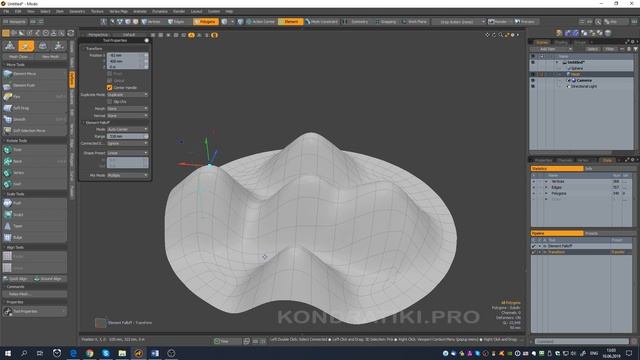Open the Geometry menu
The width and height of the screenshot is (640, 360).
pos(77,11)
